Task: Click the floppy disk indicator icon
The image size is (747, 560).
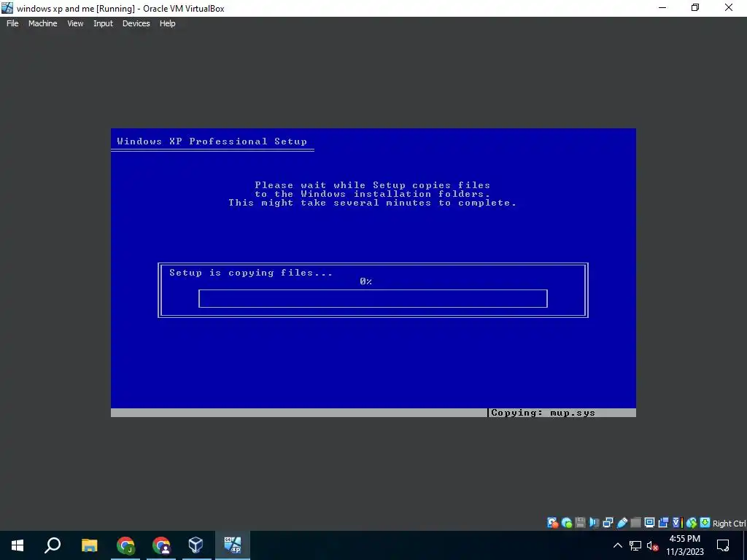Action: point(580,523)
